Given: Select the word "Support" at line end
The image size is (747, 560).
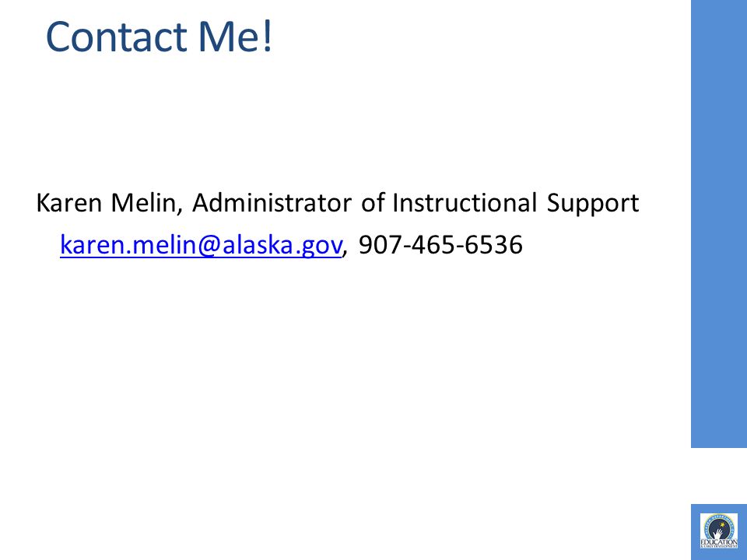Looking at the screenshot, I should (593, 204).
